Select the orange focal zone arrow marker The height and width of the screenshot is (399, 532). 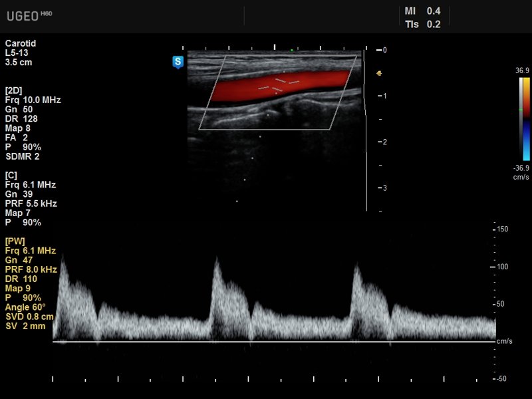pyautogui.click(x=379, y=73)
